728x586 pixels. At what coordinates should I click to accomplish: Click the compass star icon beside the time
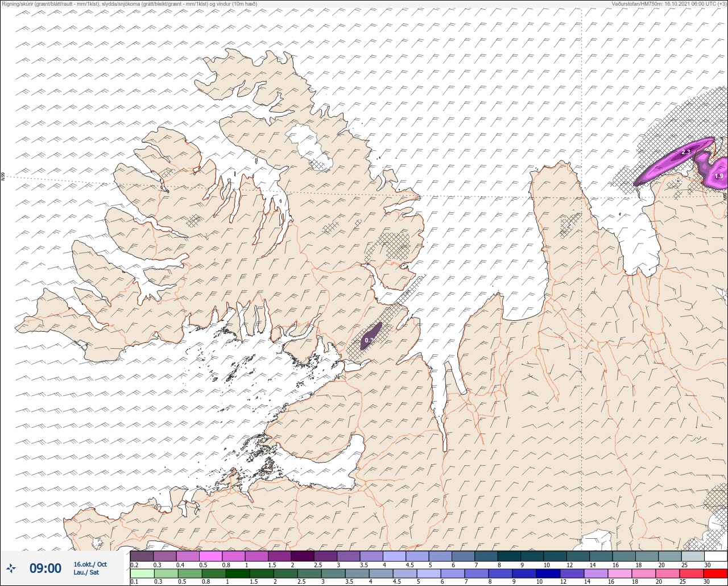(x=11, y=568)
